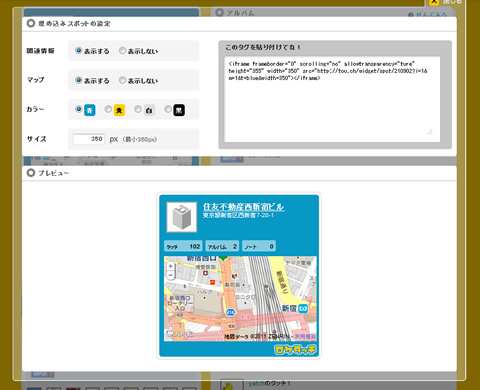Click the resize handle of the code textarea

(x=430, y=132)
